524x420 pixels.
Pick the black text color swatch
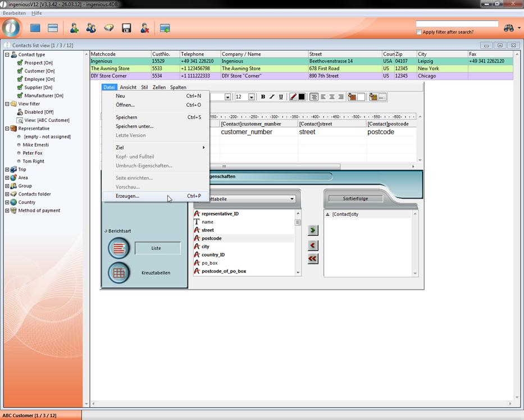302,97
